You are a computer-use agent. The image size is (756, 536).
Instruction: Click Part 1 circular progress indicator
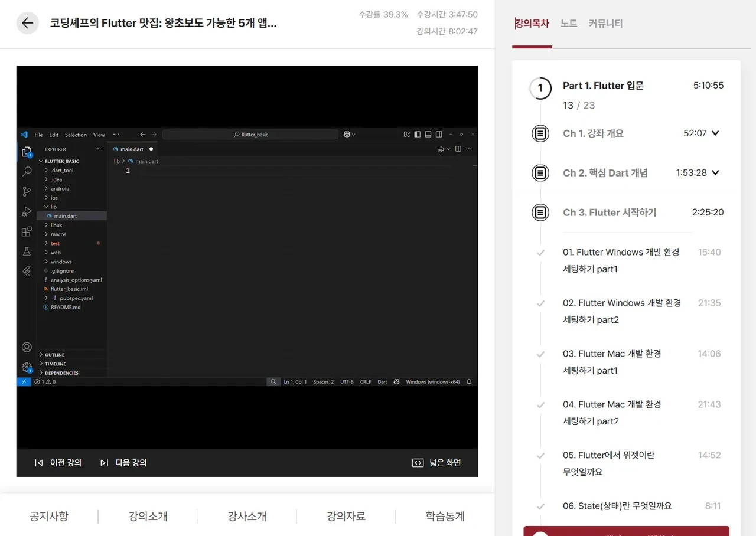pyautogui.click(x=540, y=89)
